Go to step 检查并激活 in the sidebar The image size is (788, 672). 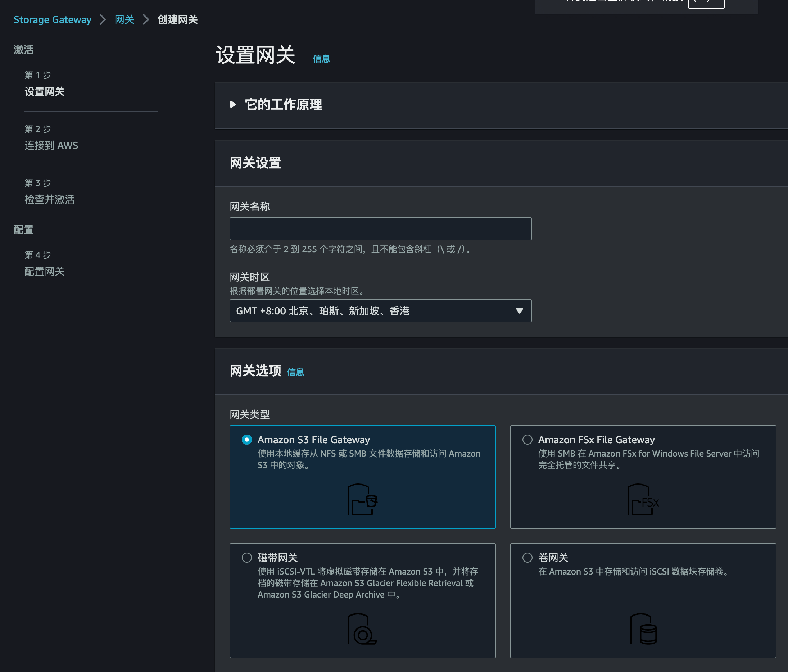point(49,199)
